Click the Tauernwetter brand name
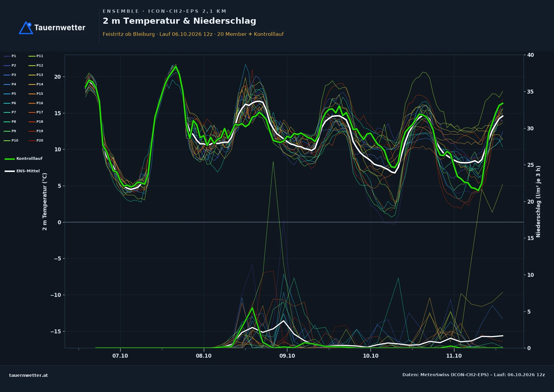 pos(60,28)
